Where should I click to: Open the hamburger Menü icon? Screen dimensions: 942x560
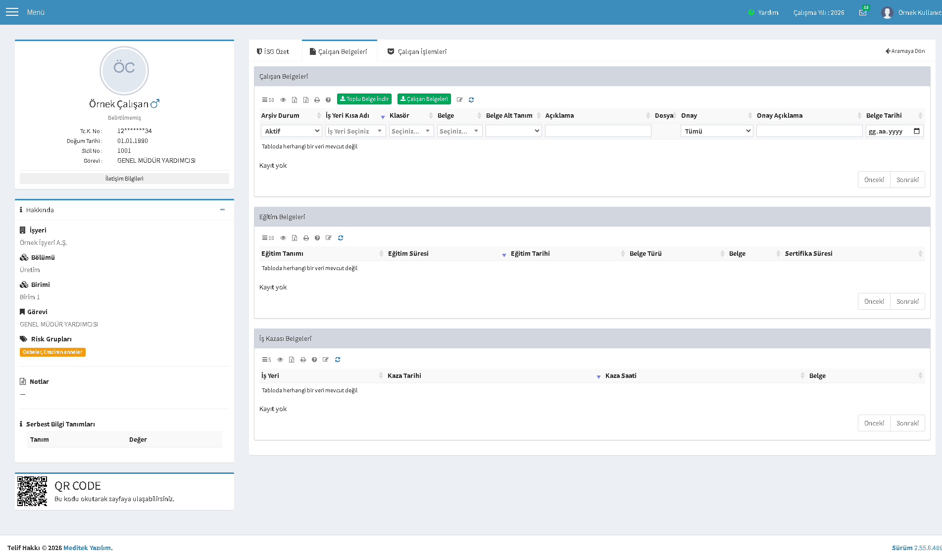point(12,12)
